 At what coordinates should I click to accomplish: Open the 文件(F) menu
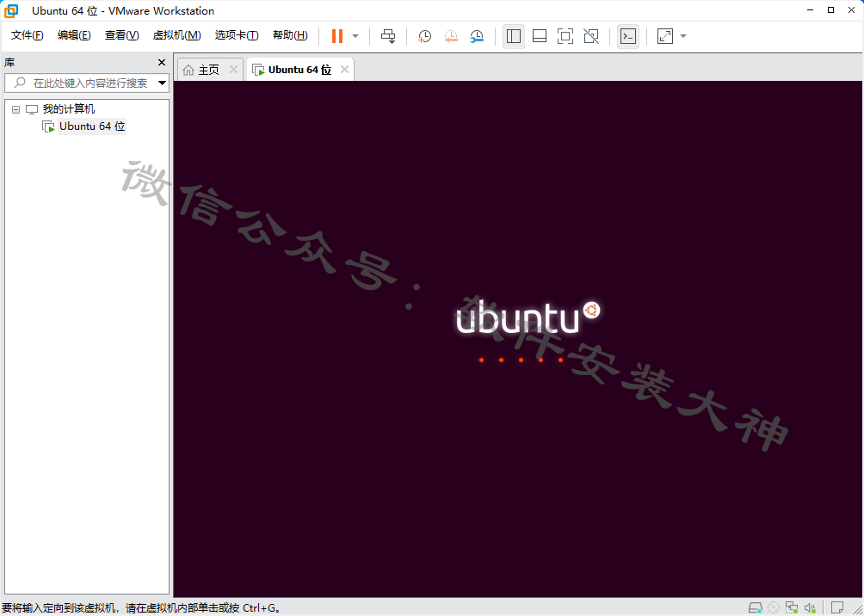tap(27, 35)
